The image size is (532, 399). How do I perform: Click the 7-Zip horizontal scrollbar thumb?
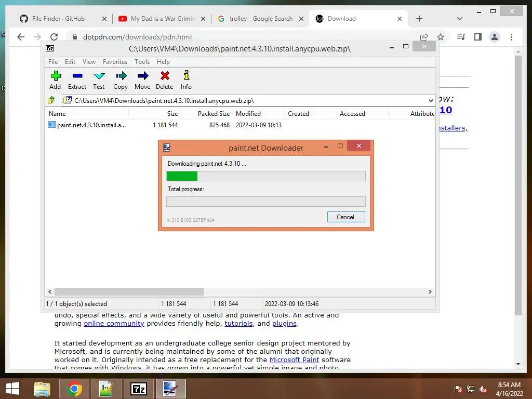click(x=129, y=292)
